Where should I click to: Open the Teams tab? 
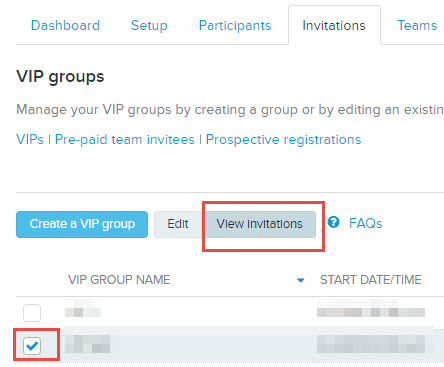417,25
